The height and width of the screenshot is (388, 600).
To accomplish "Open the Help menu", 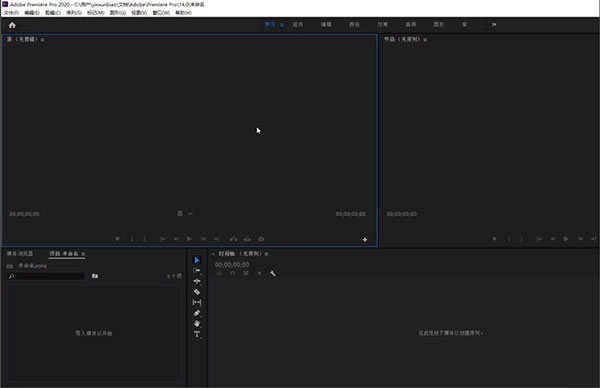I will [183, 13].
